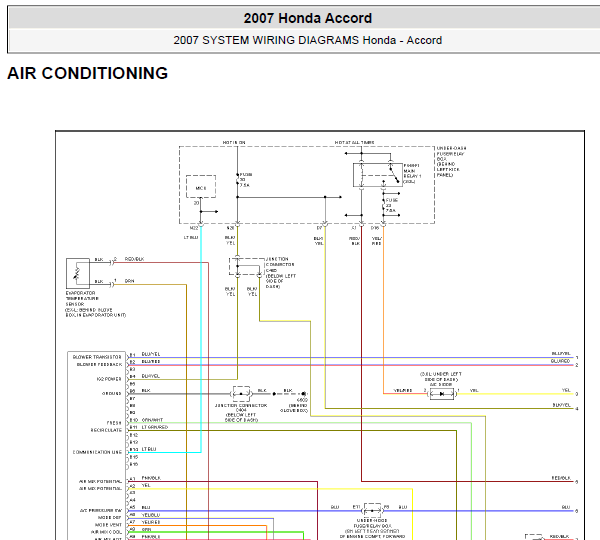Click the '(EX-L: UNDER LEFT SIDE OF DASH) A/C DIODE' caption
The image size is (600, 540).
[441, 379]
